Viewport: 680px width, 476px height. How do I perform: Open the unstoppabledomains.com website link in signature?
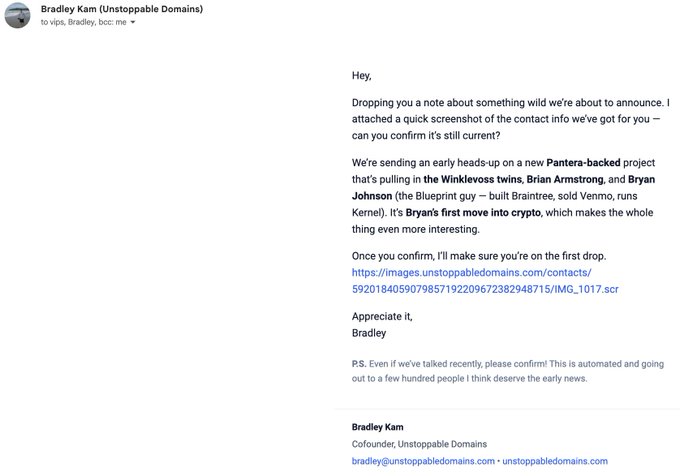(x=554, y=461)
